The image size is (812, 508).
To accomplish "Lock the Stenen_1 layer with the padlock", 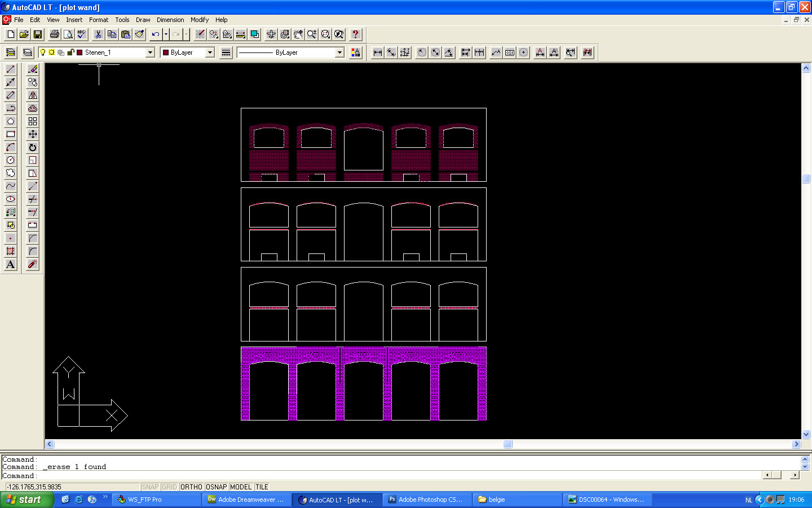I will pyautogui.click(x=70, y=52).
